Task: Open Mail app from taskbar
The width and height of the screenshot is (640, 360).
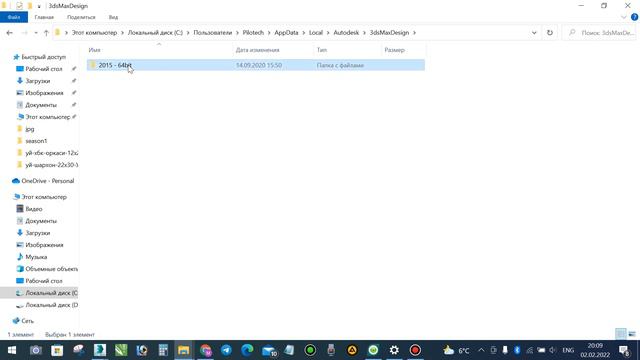Action: point(269,350)
